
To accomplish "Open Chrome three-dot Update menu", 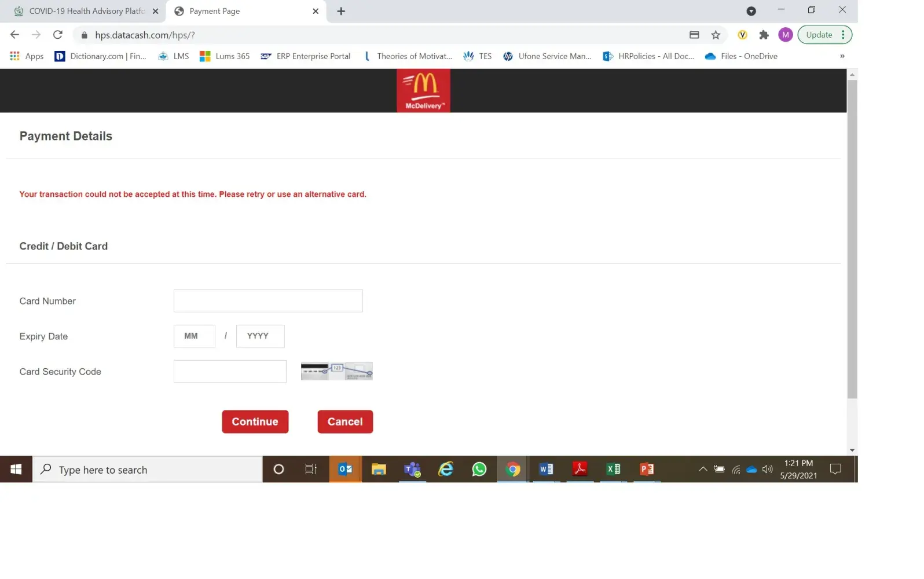I will (843, 35).
